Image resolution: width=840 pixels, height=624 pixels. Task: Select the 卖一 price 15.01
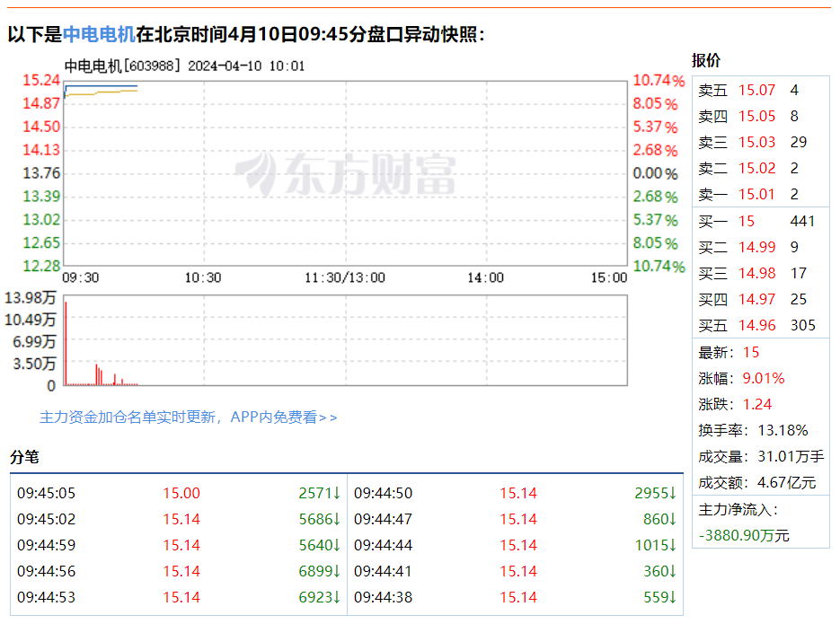[x=756, y=194]
